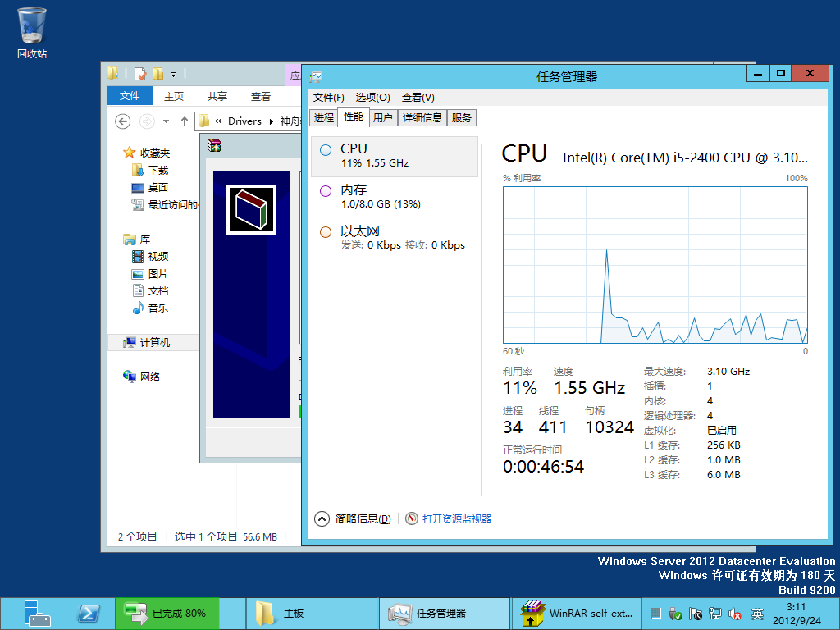Select 库 in Explorer navigation pane
Image resolution: width=840 pixels, height=630 pixels.
click(144, 240)
